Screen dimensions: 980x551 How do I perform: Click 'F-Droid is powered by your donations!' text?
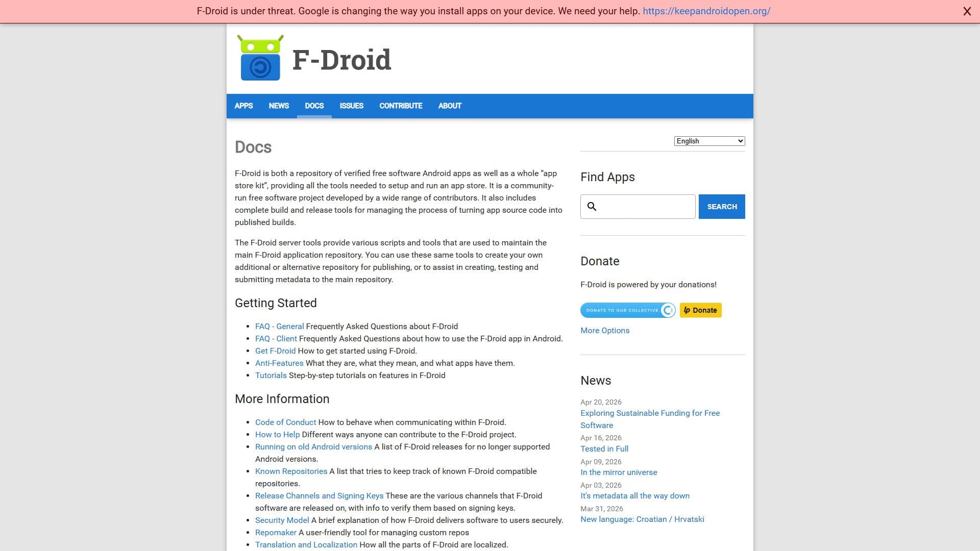648,285
